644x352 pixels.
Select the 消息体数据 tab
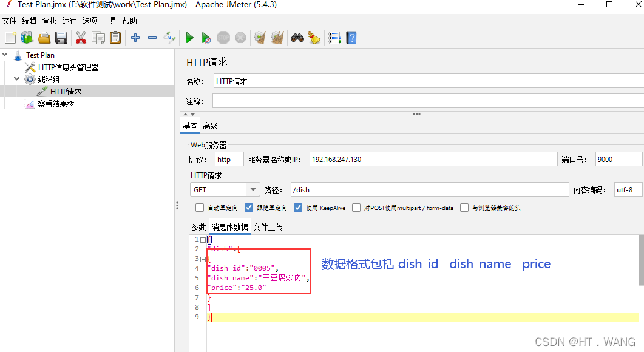point(229,227)
